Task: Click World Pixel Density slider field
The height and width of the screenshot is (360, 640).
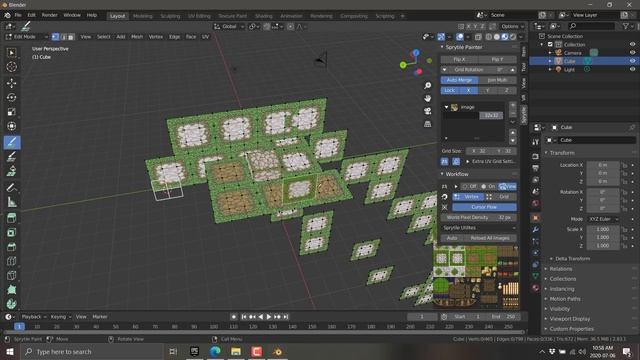Action: click(479, 218)
